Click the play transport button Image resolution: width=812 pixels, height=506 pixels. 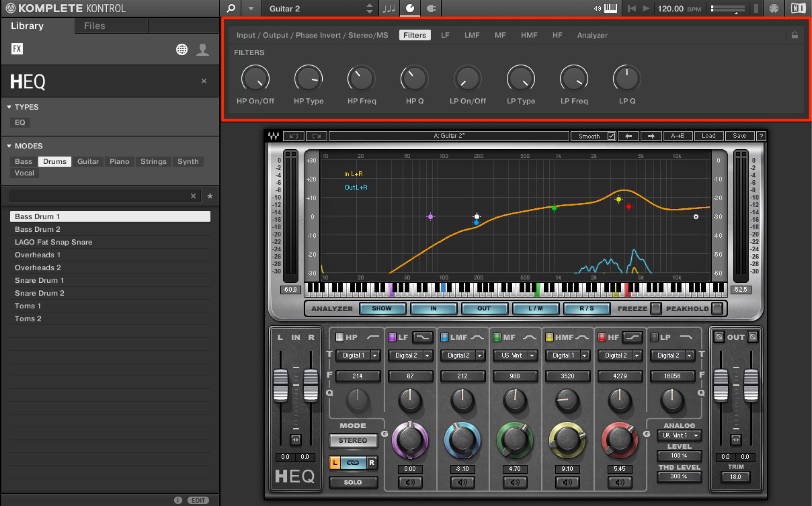pyautogui.click(x=646, y=9)
